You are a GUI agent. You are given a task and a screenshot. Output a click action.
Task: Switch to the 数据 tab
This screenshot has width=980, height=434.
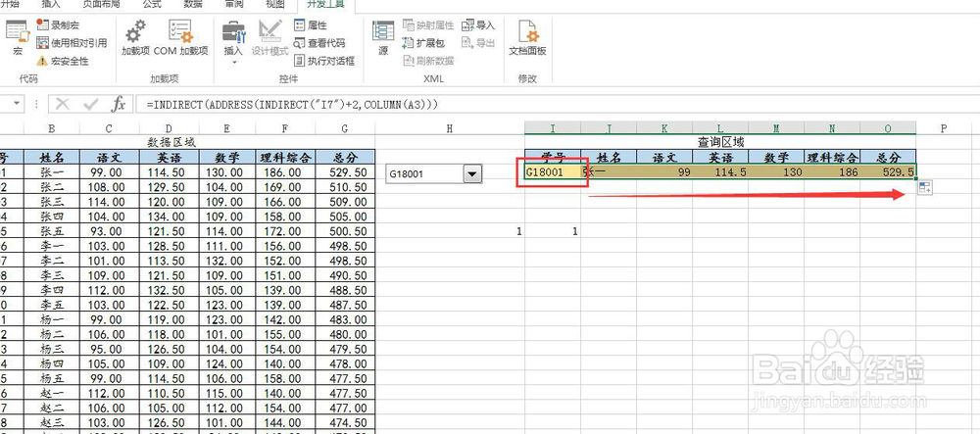(x=193, y=4)
